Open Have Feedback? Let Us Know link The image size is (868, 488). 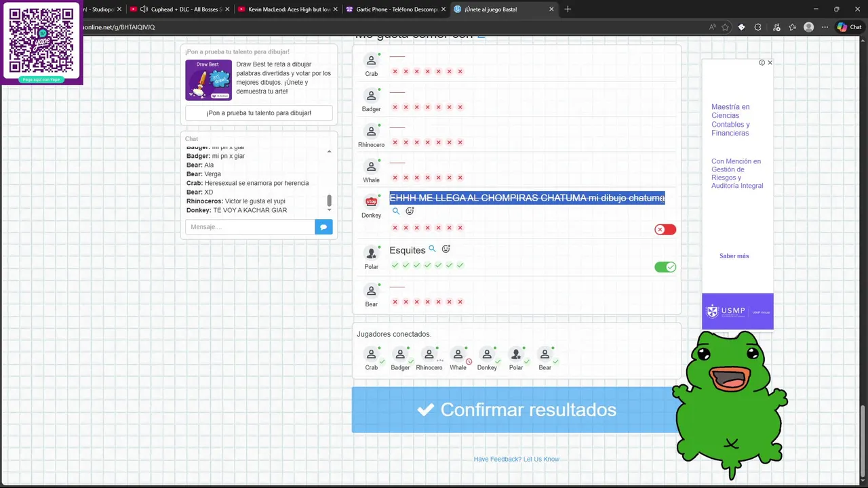pyautogui.click(x=516, y=459)
